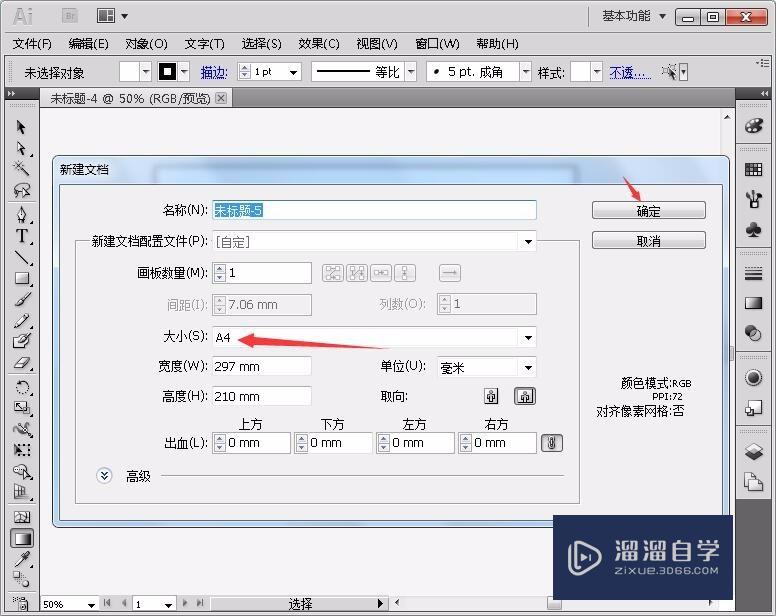Image resolution: width=776 pixels, height=616 pixels.
Task: Select the Perspective Grid tool
Action: coord(21,492)
